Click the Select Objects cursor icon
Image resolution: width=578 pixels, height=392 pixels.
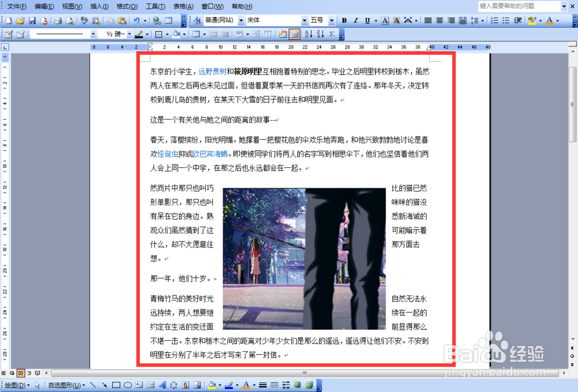37,386
